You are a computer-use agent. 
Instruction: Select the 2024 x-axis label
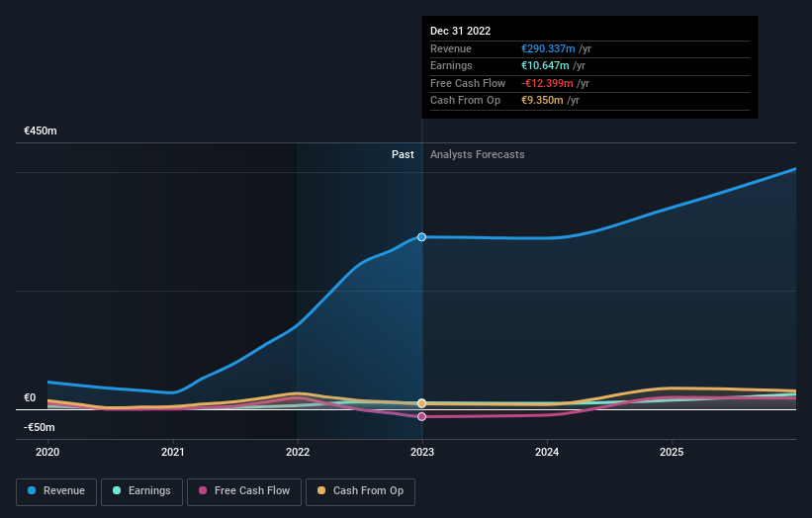[547, 453]
